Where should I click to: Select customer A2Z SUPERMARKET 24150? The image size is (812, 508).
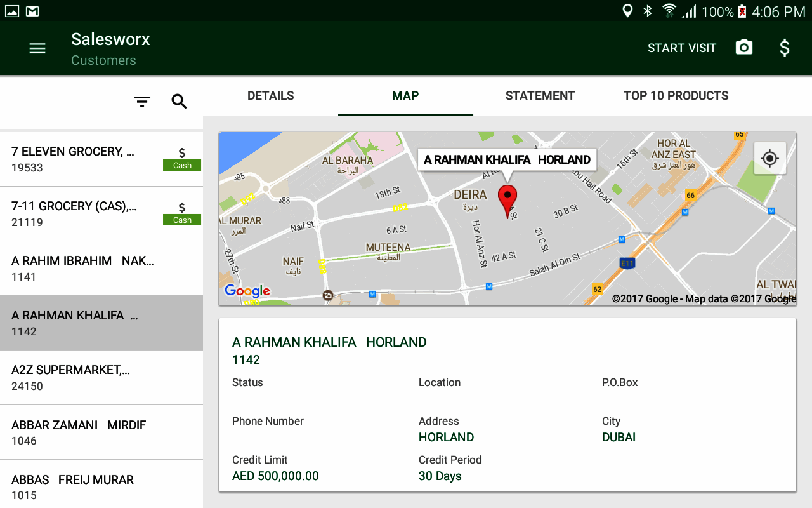click(x=101, y=378)
